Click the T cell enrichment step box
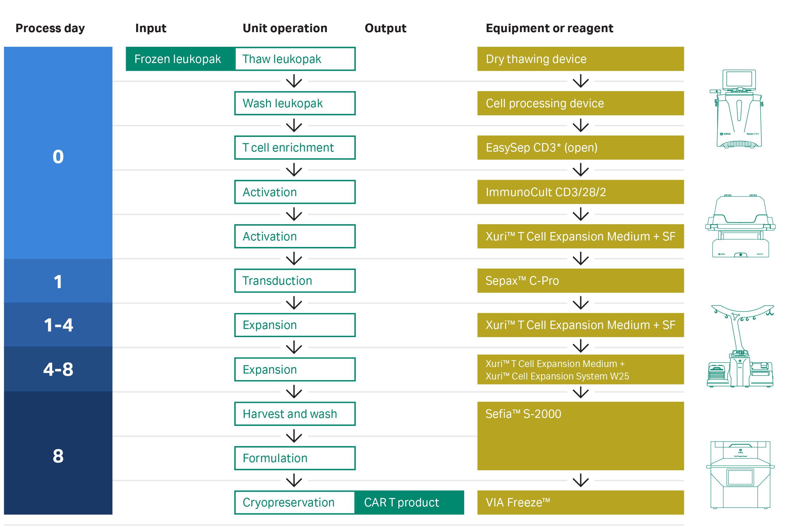This screenshot has width=796, height=532. [x=295, y=148]
